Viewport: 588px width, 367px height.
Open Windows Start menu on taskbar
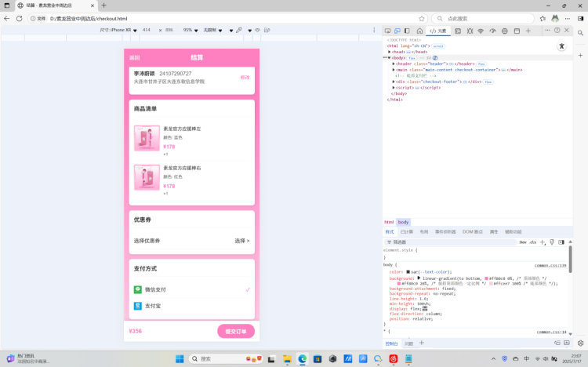[x=180, y=358]
